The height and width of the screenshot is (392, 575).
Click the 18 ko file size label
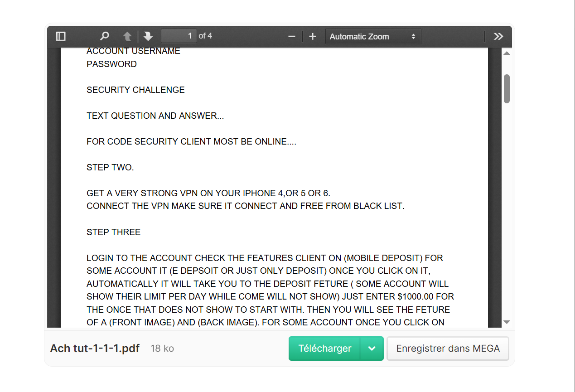tap(162, 348)
